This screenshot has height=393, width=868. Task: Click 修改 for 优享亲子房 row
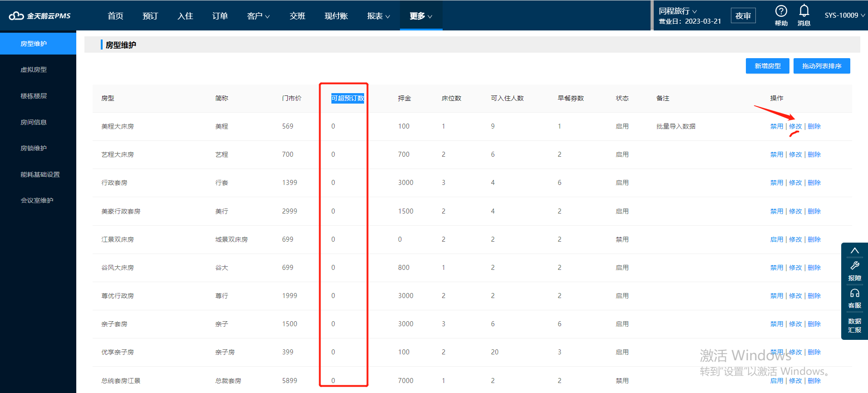click(795, 352)
